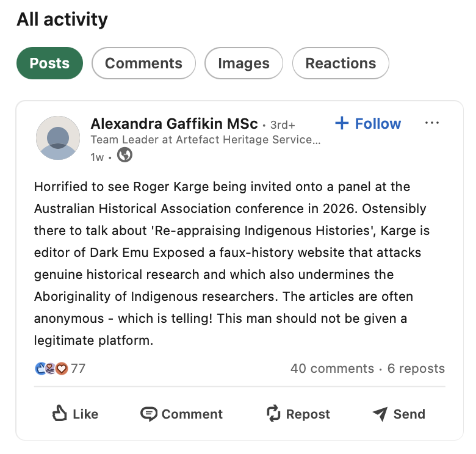
Task: Open Alexandra Gaffikin's profile avatar
Action: tap(58, 138)
